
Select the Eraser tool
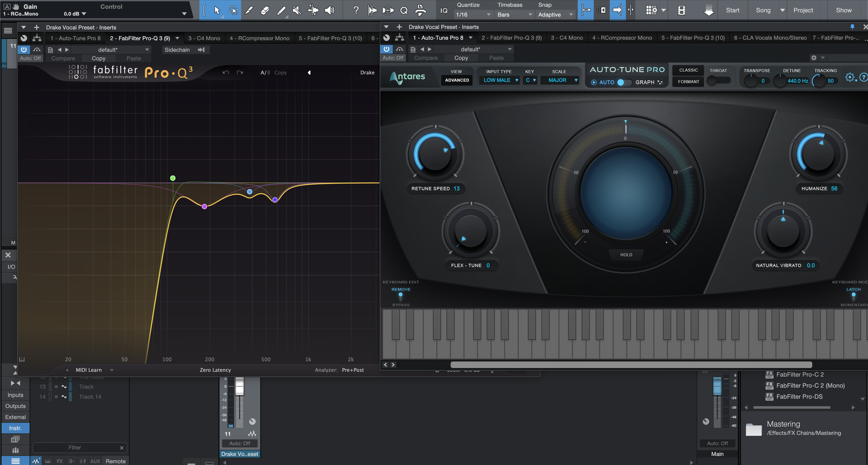click(x=265, y=10)
